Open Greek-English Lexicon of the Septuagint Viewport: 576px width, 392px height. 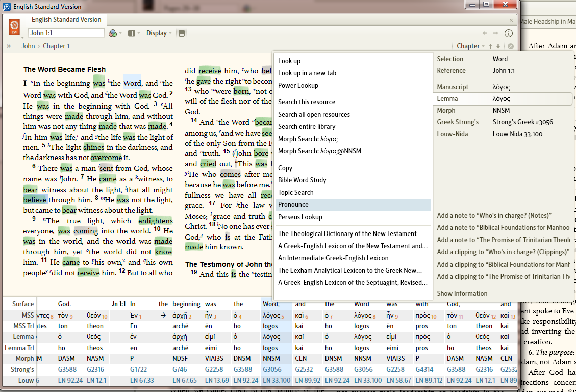tap(353, 282)
